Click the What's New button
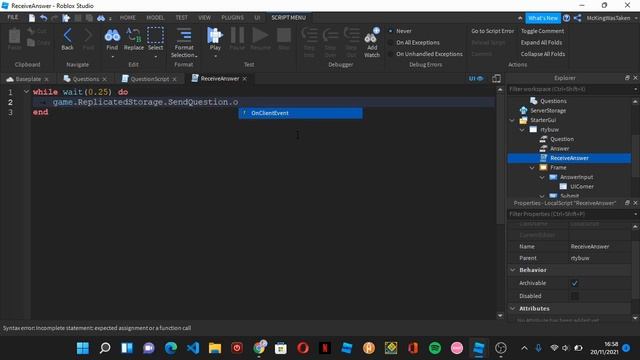The height and width of the screenshot is (360, 640). point(542,18)
